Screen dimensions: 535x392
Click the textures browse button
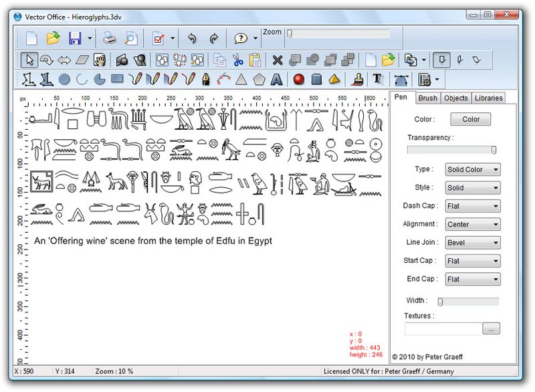tap(492, 329)
